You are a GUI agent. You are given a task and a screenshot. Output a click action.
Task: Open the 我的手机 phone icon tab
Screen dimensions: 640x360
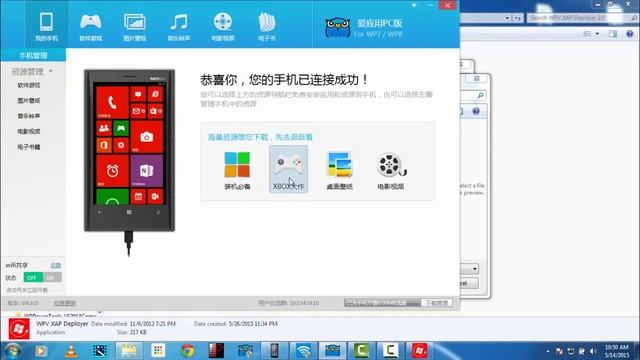(x=46, y=27)
